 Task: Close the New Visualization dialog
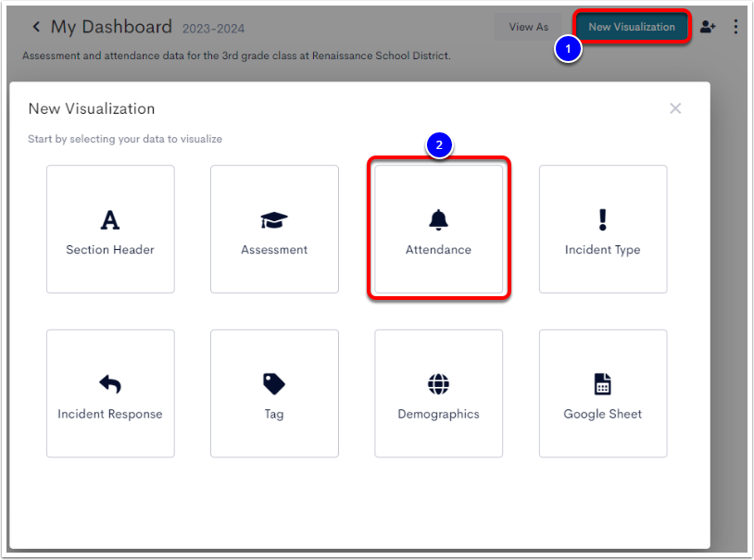click(675, 108)
